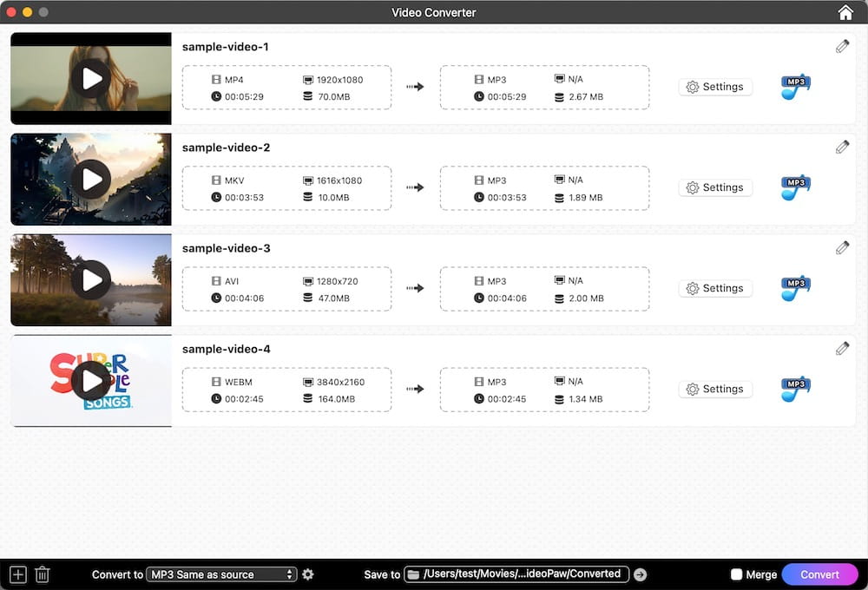
Task: Enable the Merge checkbox
Action: tap(736, 574)
